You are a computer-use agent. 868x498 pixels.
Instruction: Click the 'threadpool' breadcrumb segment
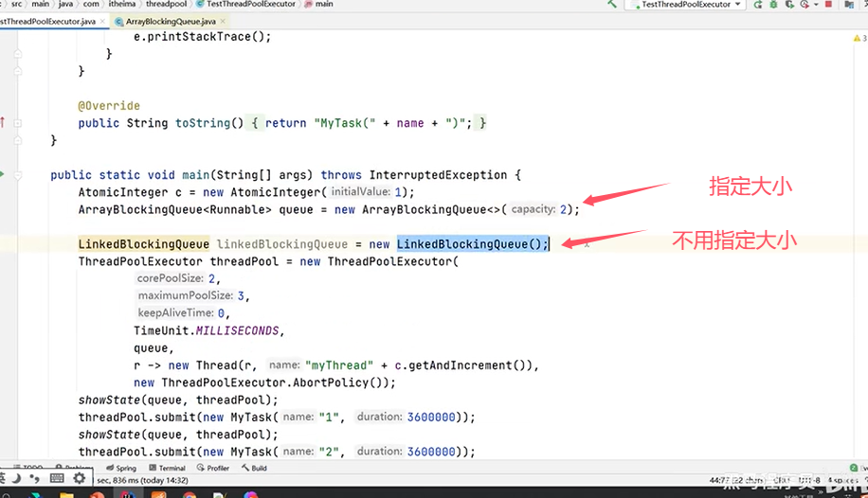click(166, 4)
